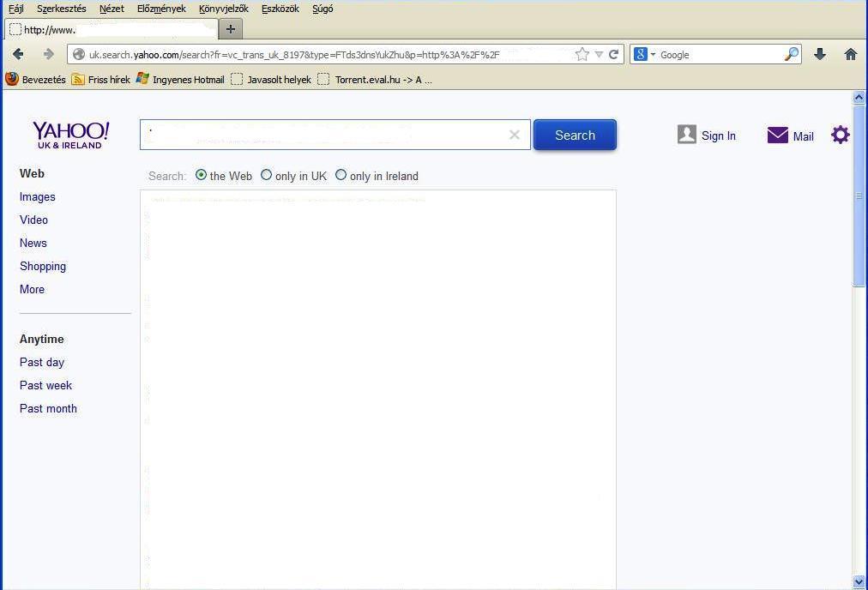This screenshot has width=868, height=590.
Task: Select the Anytime time filter
Action: click(41, 340)
